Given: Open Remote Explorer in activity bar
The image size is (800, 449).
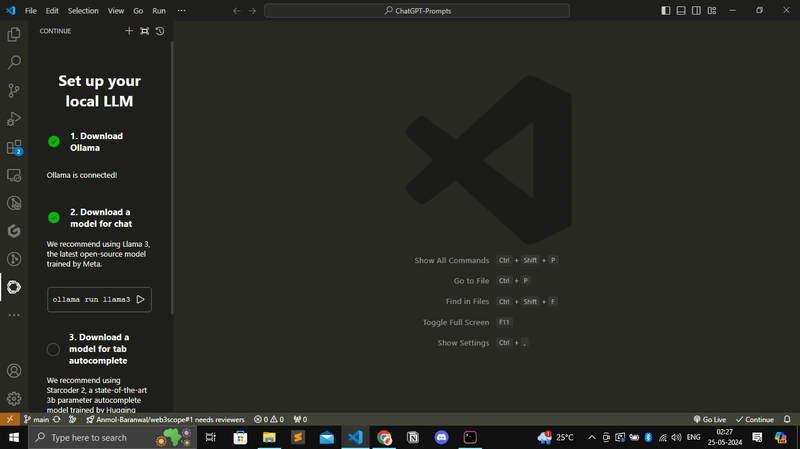Looking at the screenshot, I should pyautogui.click(x=14, y=175).
